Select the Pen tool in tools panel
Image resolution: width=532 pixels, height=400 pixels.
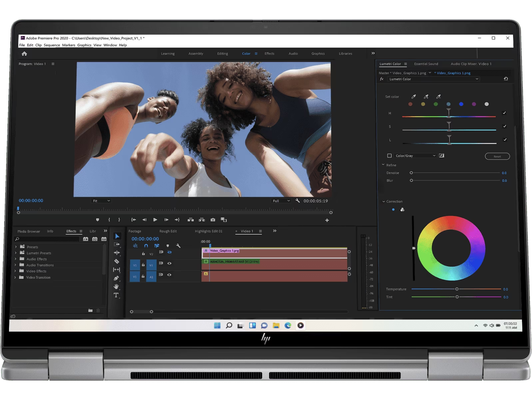(x=116, y=278)
